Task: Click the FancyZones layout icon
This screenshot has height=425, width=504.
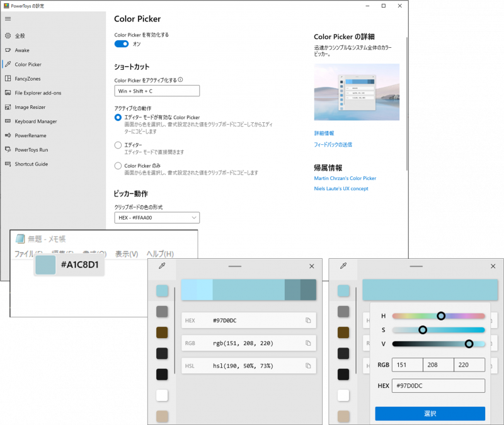Action: (x=8, y=78)
